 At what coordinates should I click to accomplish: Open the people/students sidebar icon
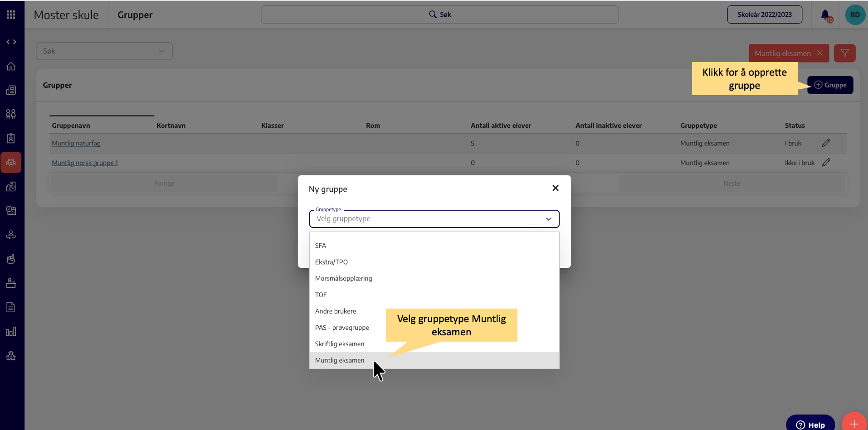(11, 114)
